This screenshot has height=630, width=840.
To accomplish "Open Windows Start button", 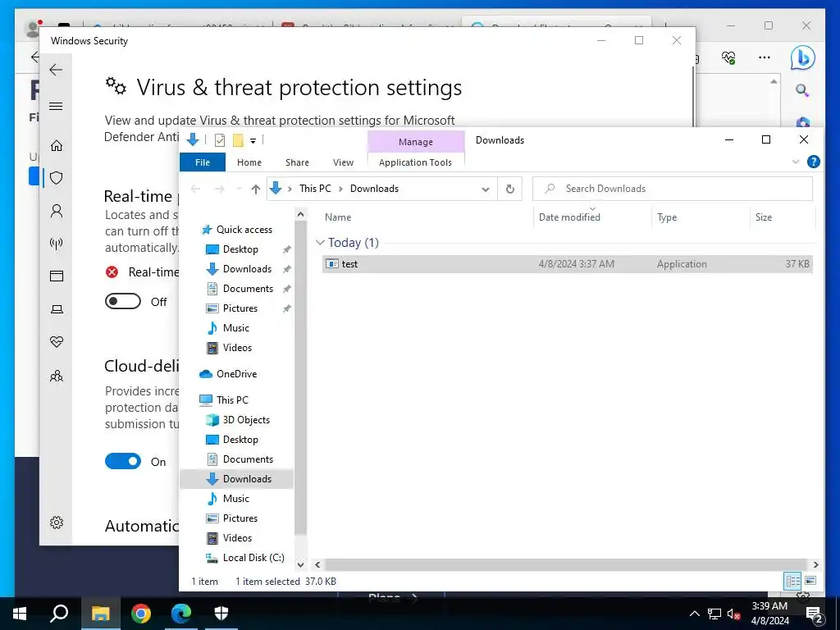I will coord(20,614).
